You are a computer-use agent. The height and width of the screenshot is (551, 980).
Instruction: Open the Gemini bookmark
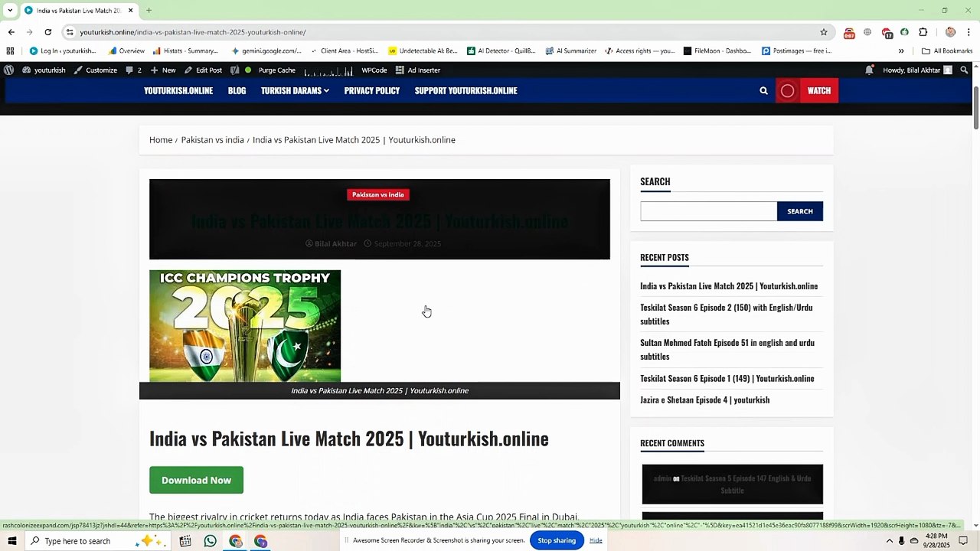coord(266,51)
